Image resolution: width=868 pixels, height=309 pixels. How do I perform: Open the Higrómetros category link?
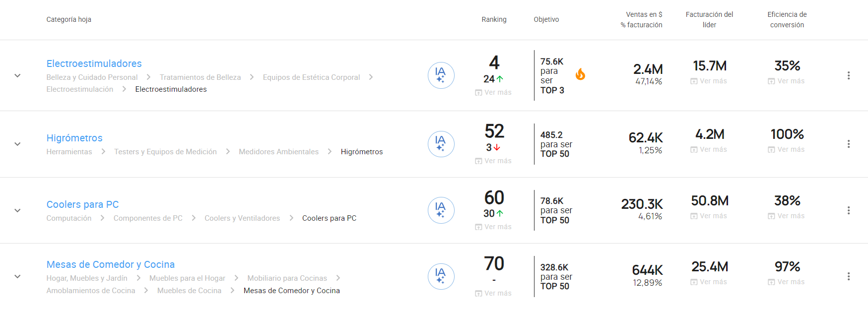click(x=74, y=138)
